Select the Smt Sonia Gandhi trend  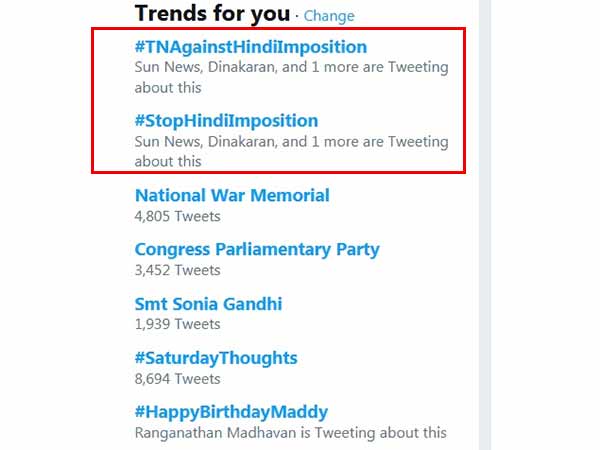click(x=208, y=303)
